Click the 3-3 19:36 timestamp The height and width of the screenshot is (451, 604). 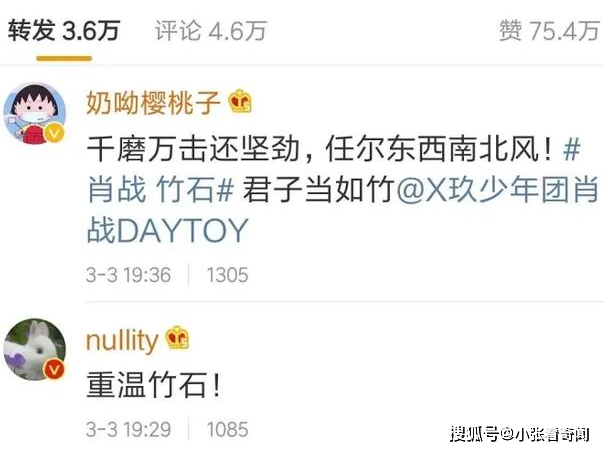128,275
